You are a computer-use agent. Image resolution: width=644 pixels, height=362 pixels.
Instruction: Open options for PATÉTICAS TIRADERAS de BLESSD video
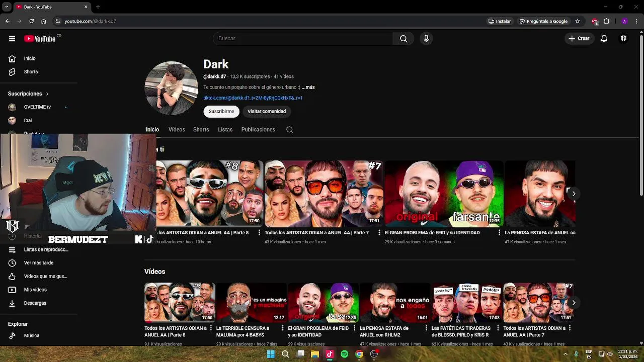point(499,328)
